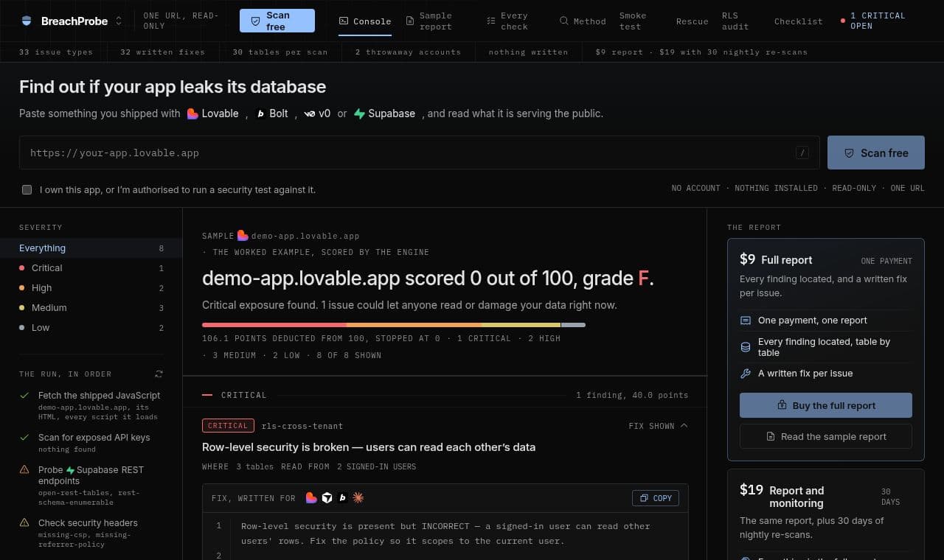Click Buy the full report
The image size is (944, 560).
[x=826, y=405]
